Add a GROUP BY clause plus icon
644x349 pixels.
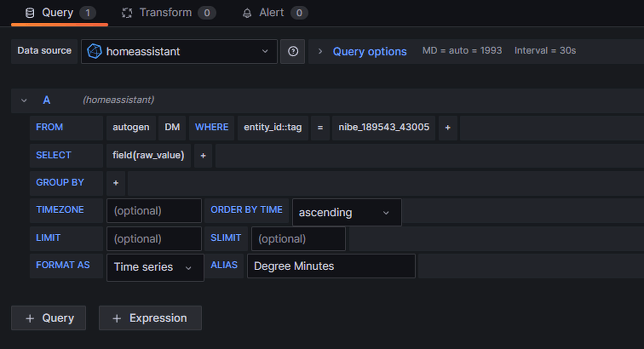[x=116, y=183]
